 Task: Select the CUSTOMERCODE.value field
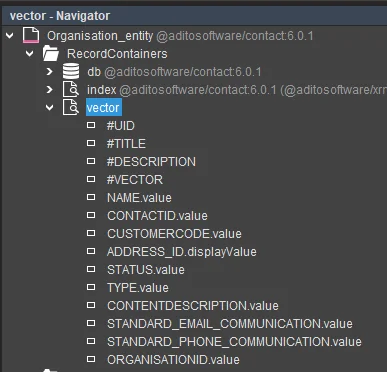click(x=174, y=234)
